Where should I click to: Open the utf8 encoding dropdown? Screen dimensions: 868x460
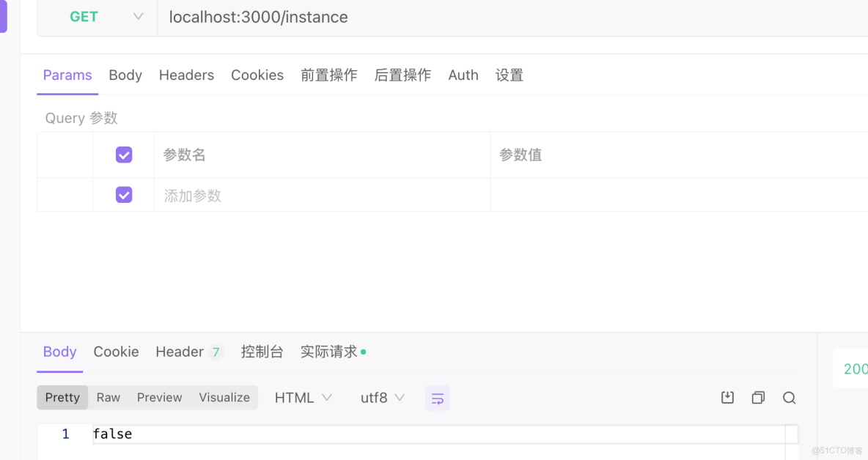click(x=382, y=397)
